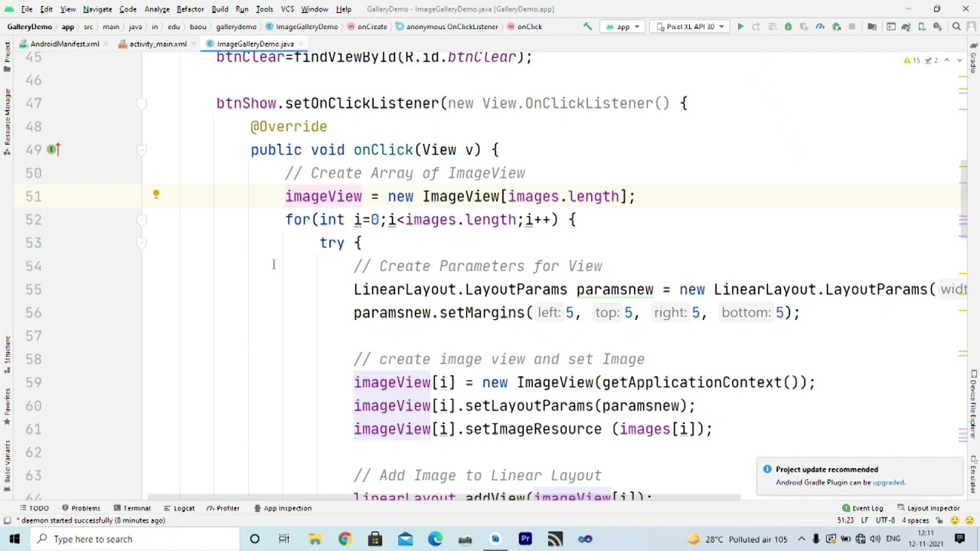Open the Mail app from the taskbar

[x=405, y=539]
